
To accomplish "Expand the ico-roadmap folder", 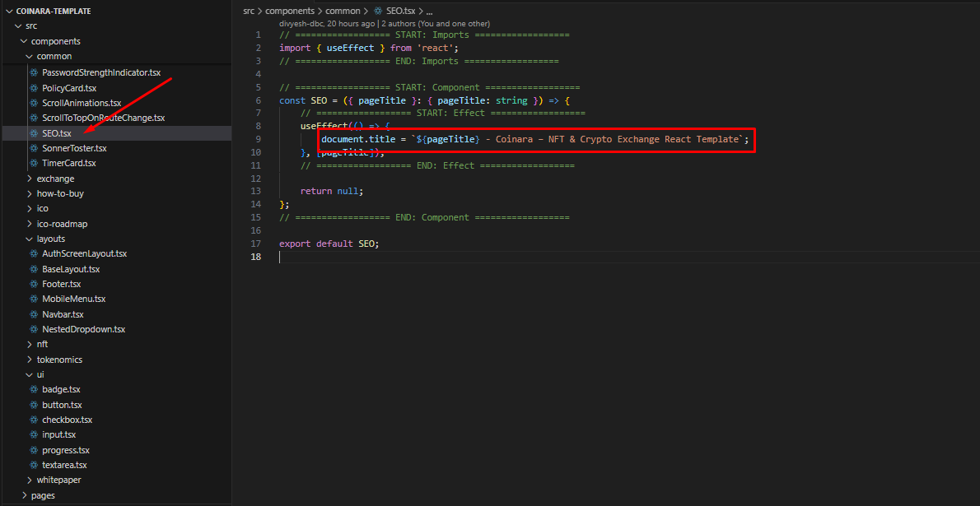I will [x=30, y=224].
